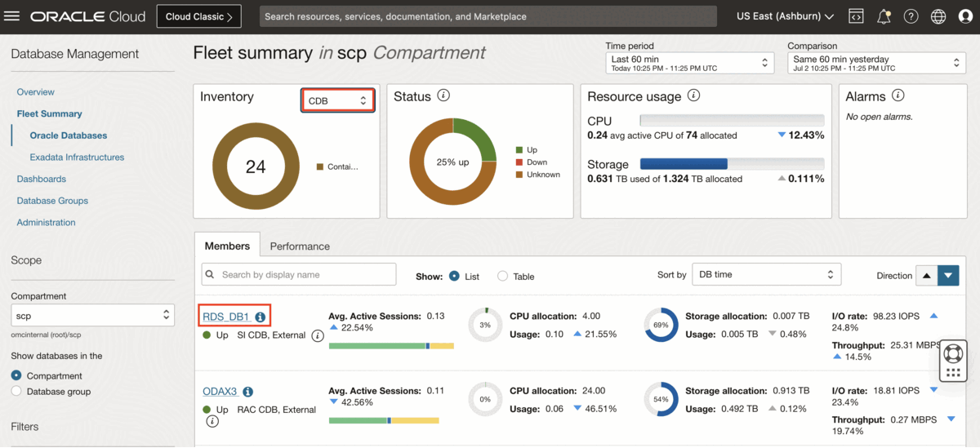This screenshot has height=448, width=980.
Task: Open the ODAX3 database link
Action: pos(220,392)
